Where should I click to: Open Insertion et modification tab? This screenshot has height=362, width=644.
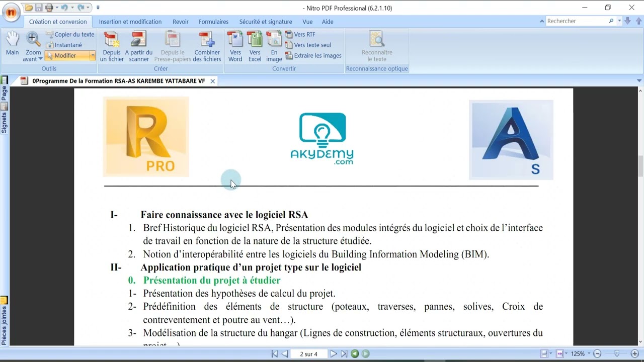[130, 22]
